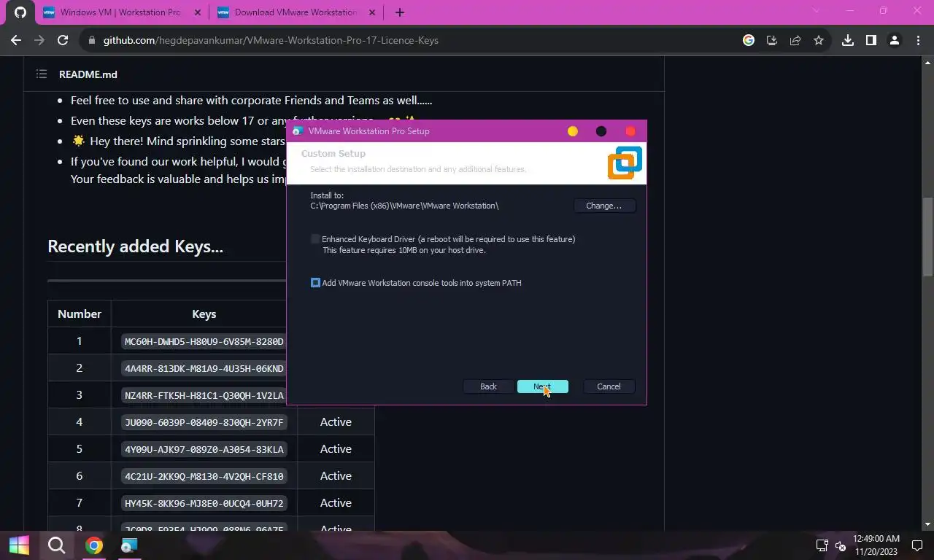Switch to Download VMware Workstation tab
The height and width of the screenshot is (560, 934).
coord(296,12)
